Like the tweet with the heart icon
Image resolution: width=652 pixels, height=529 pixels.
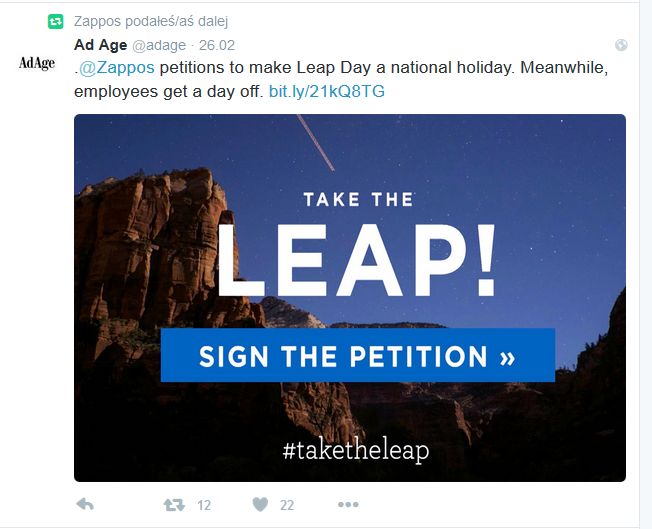[x=260, y=504]
